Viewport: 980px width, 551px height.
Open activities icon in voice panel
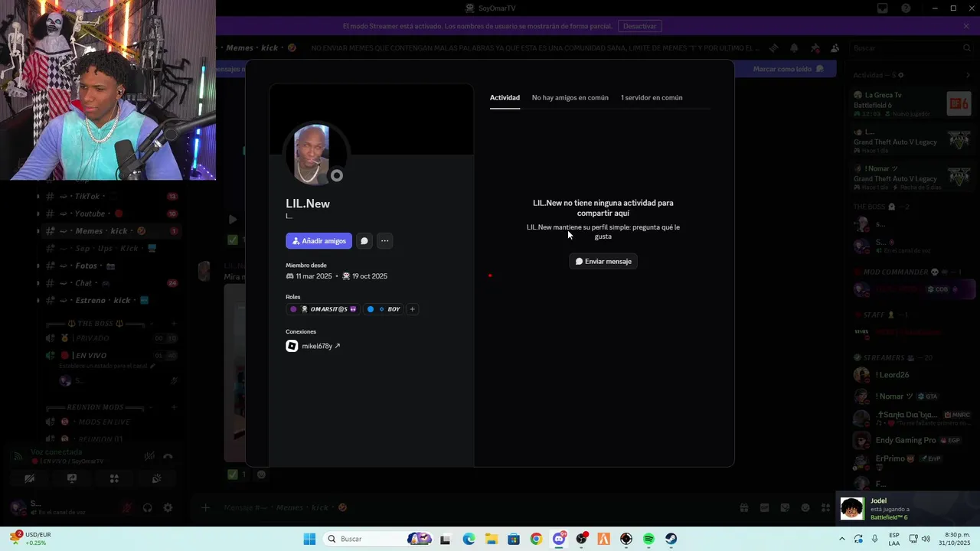114,478
